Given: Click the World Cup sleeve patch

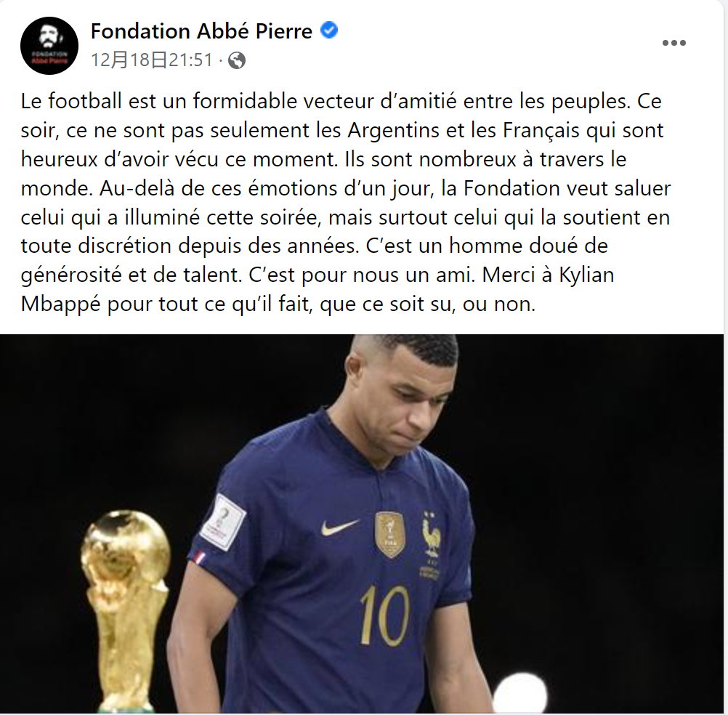Looking at the screenshot, I should point(224,522).
